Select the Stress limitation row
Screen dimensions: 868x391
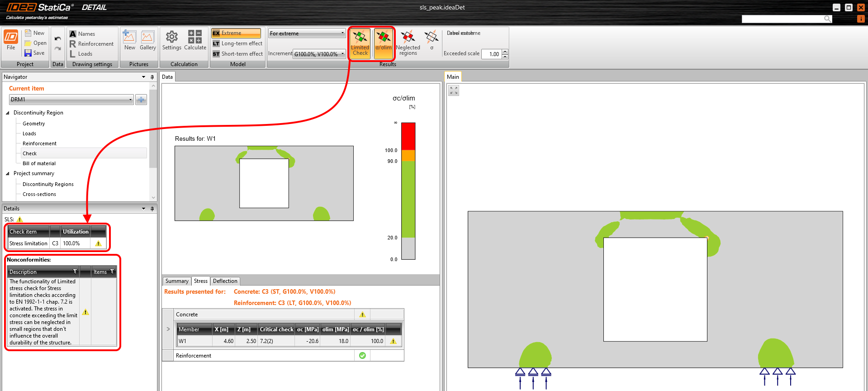(57, 243)
